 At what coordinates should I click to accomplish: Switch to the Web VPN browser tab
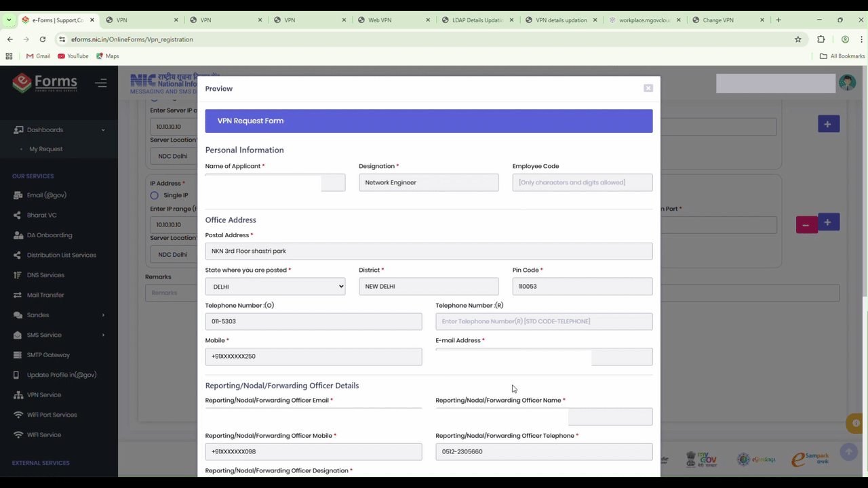pos(380,20)
